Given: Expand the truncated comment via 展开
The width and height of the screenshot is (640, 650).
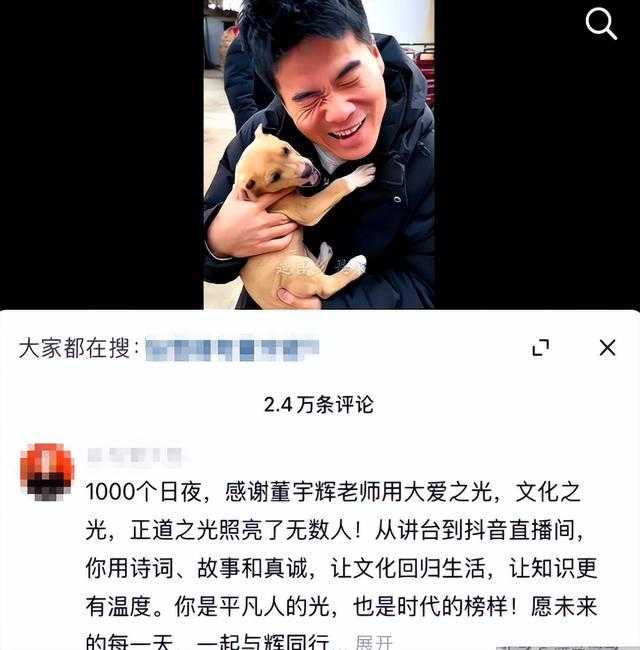Looking at the screenshot, I should pos(374,642).
